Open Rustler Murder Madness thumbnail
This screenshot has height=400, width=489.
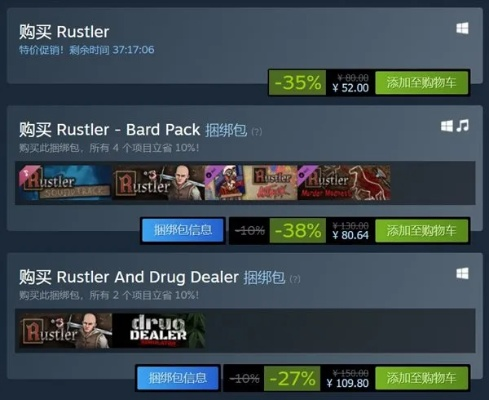tap(344, 183)
